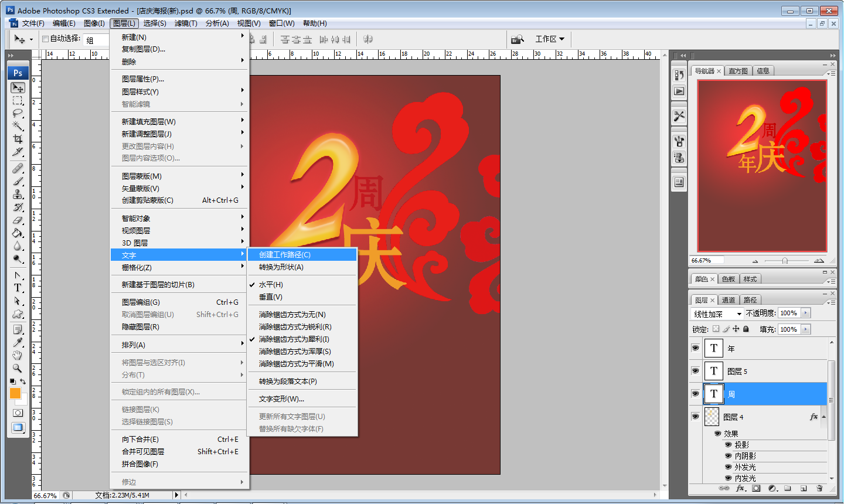Open the Clone Source dock icon
The image size is (844, 504).
pos(679,158)
